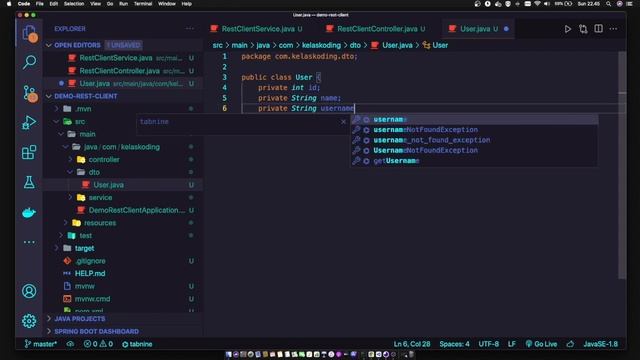The height and width of the screenshot is (360, 640).
Task: Open the Explorer view in activity bar
Action: click(x=29, y=33)
